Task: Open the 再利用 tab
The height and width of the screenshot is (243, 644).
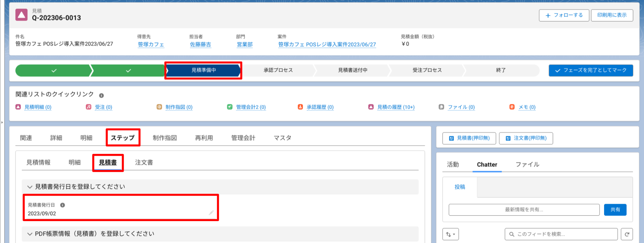Action: tap(204, 138)
